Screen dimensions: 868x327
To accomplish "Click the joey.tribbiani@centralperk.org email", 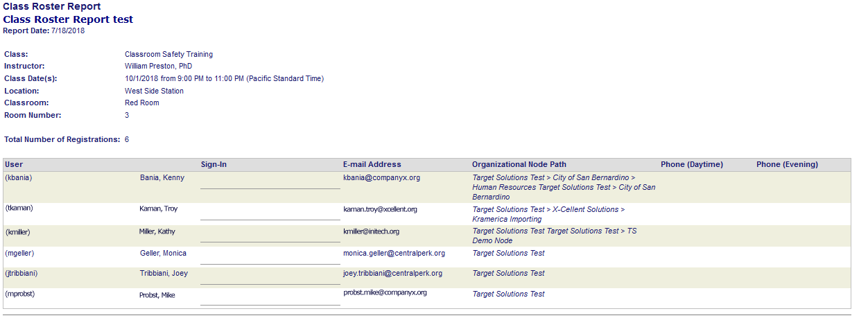I will point(394,273).
